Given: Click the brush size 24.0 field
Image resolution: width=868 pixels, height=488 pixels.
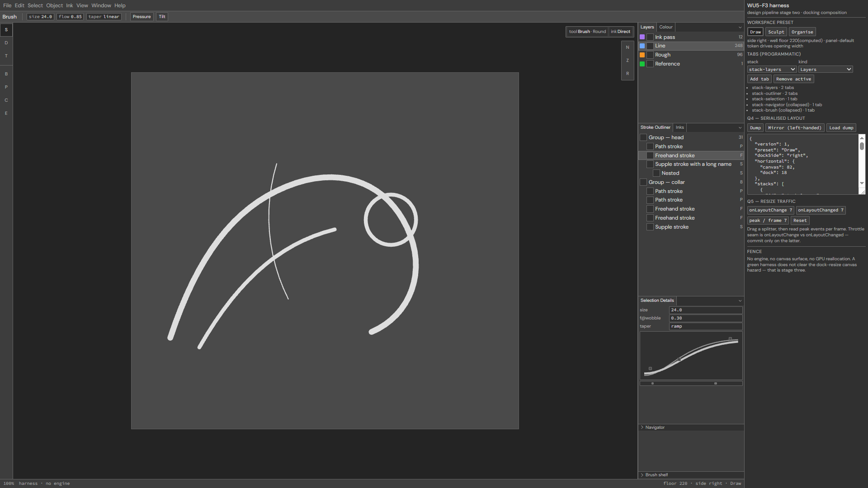Looking at the screenshot, I should pyautogui.click(x=40, y=17).
